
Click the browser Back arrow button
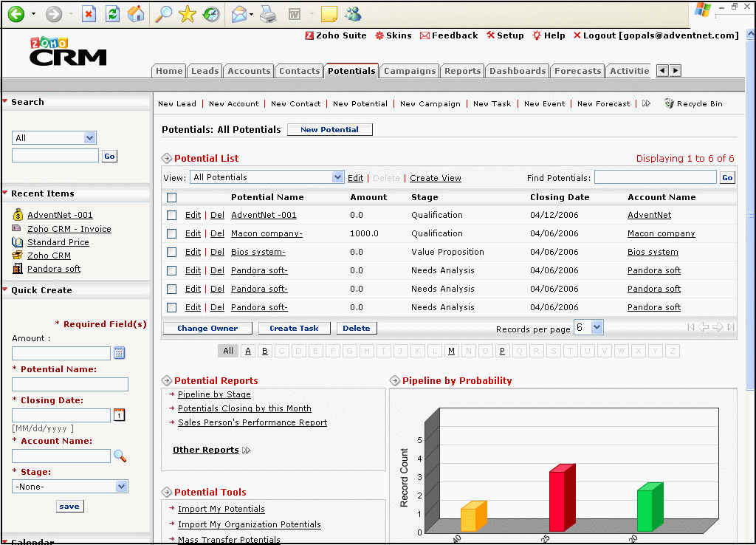point(16,14)
